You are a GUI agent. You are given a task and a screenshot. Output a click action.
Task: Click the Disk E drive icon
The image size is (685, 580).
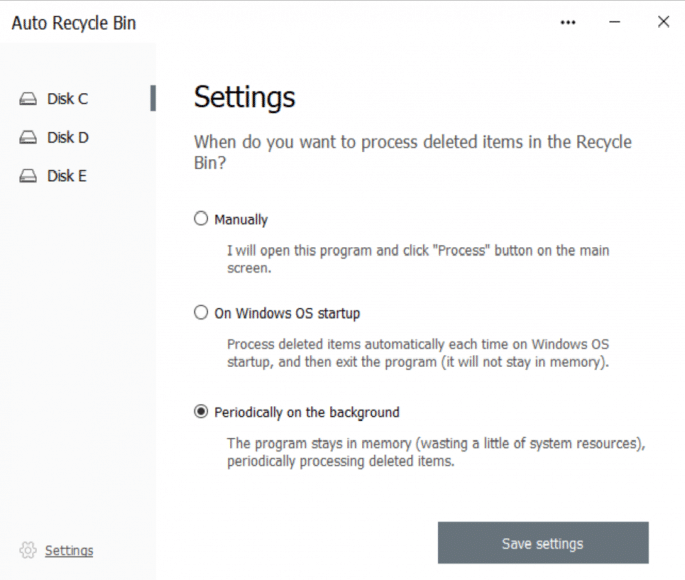click(28, 177)
